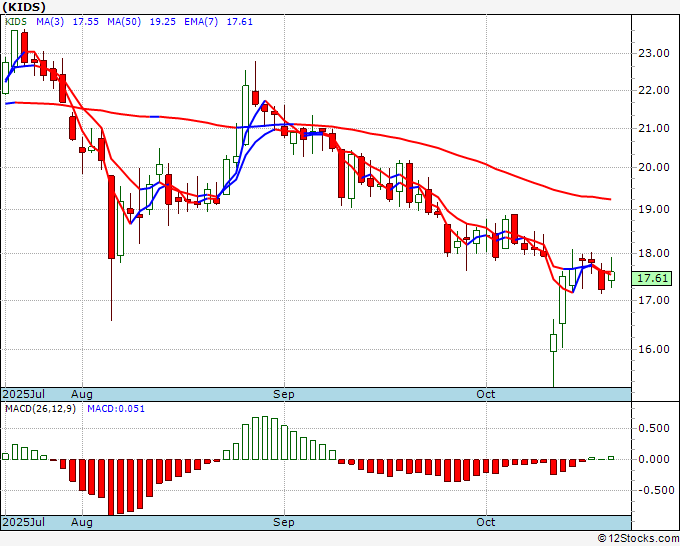Click 2025Jul on the MACD axis
The height and width of the screenshot is (546, 680).
coord(24,522)
